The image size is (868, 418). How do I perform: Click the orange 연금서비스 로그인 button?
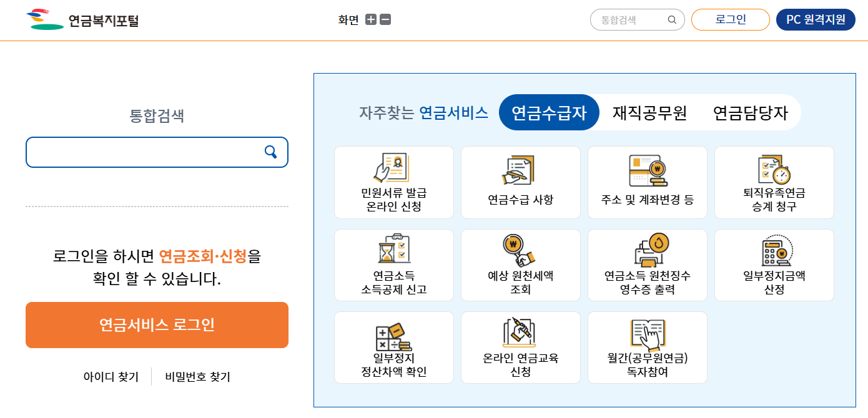tap(157, 325)
